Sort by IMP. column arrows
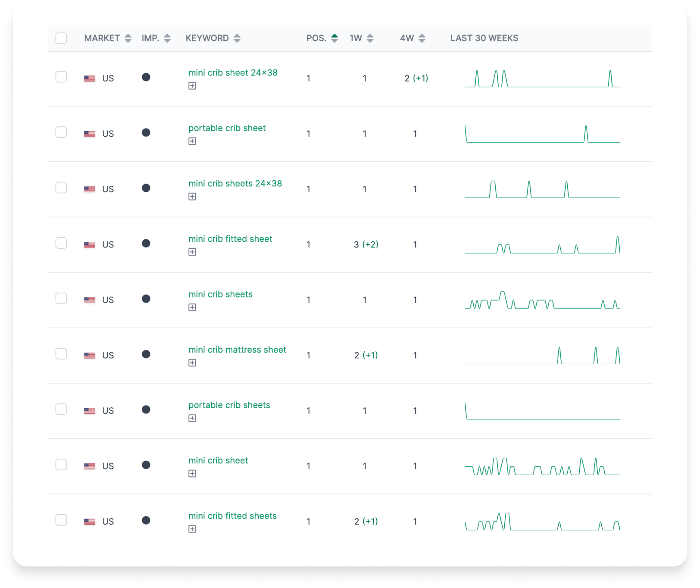 (x=167, y=38)
